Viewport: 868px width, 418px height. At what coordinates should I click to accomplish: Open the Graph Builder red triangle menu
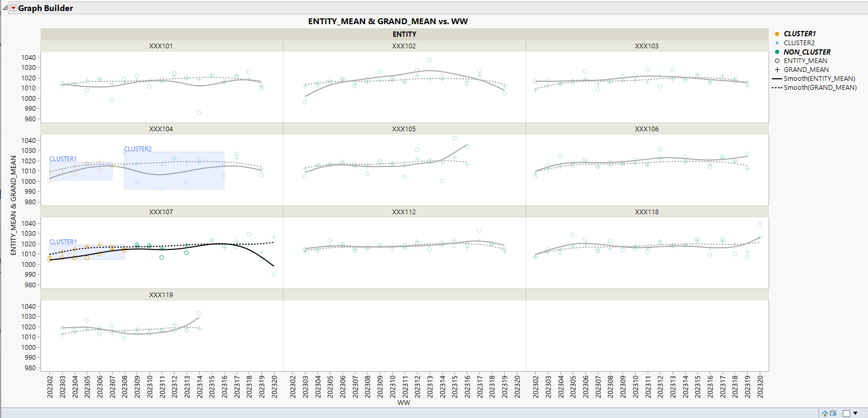(14, 8)
